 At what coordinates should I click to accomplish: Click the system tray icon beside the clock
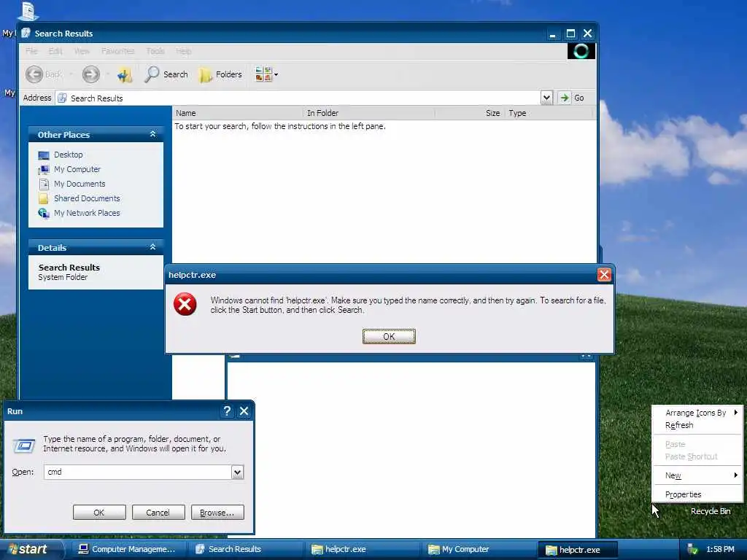click(x=692, y=550)
